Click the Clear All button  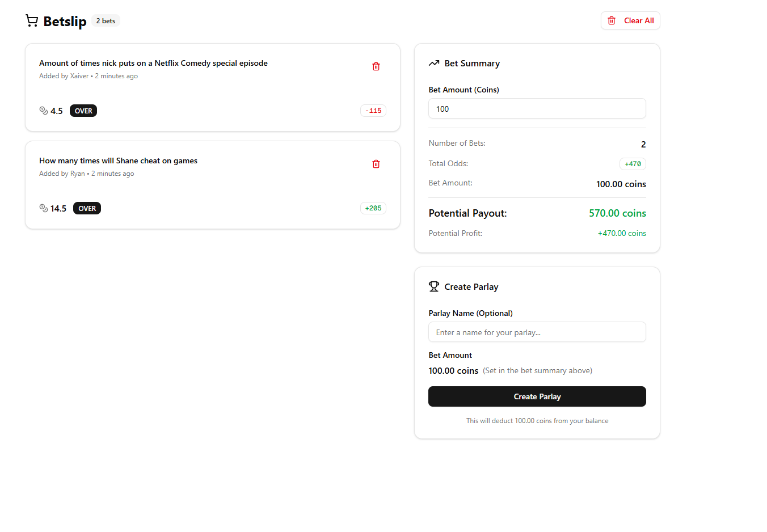point(630,20)
